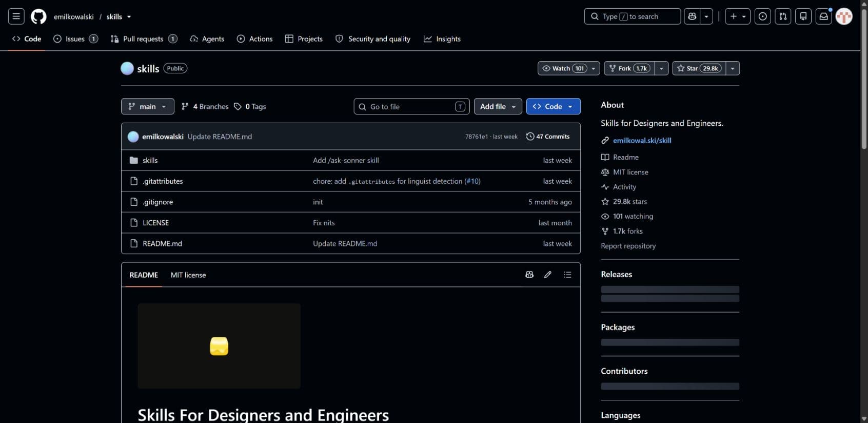The image size is (868, 423).
Task: View the 1.7k forks link
Action: coord(628,232)
